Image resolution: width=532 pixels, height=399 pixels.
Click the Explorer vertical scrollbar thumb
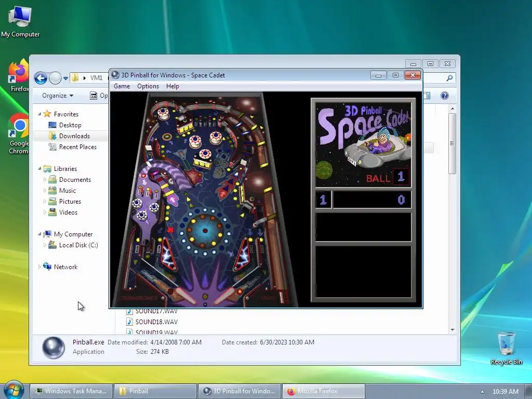[453, 143]
